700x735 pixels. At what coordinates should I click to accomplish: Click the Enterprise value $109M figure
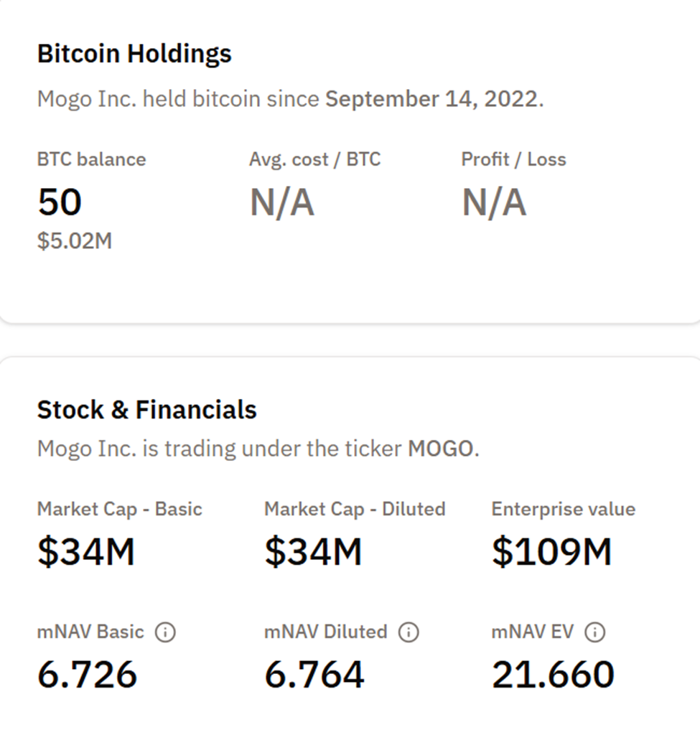pos(550,551)
